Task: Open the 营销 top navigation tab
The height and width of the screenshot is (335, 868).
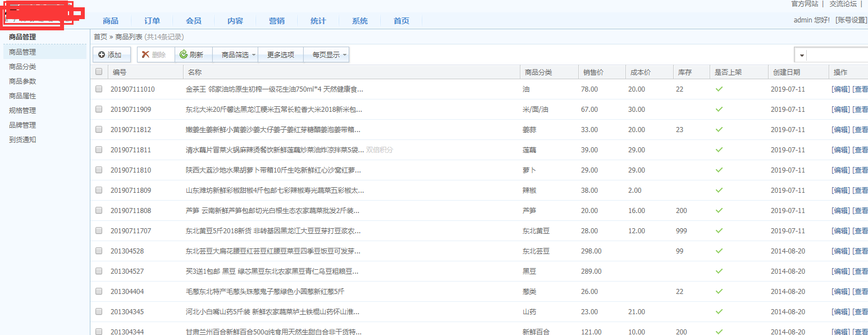Action: [277, 21]
